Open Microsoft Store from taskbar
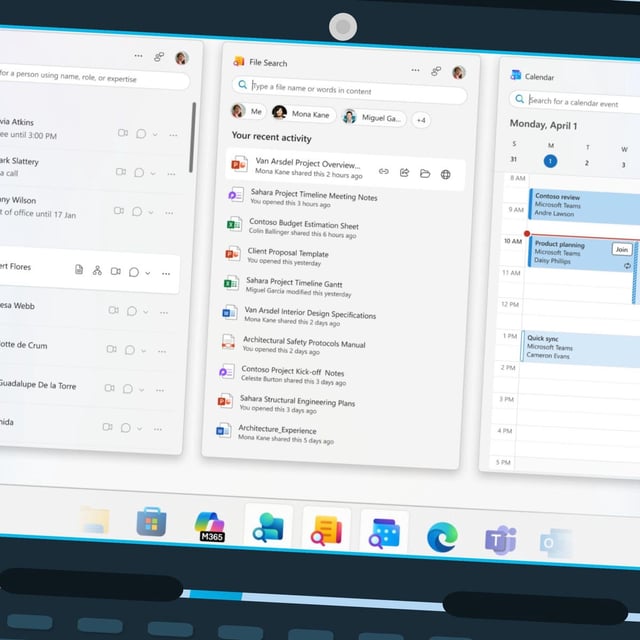 point(151,522)
